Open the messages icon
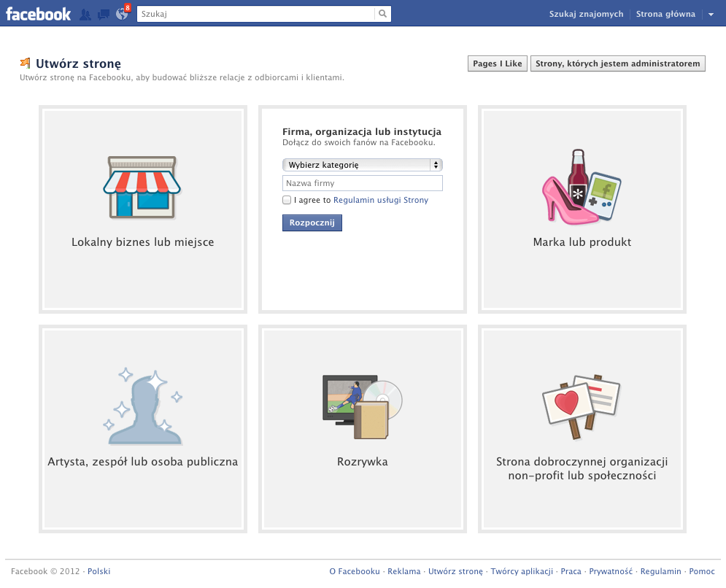The image size is (726, 588). pyautogui.click(x=104, y=15)
